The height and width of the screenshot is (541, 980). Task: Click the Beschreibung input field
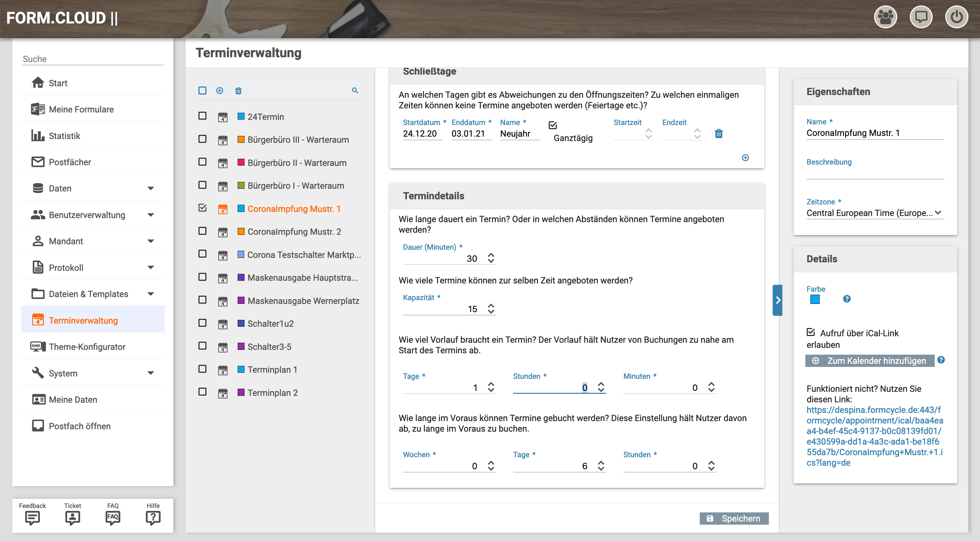coord(875,174)
